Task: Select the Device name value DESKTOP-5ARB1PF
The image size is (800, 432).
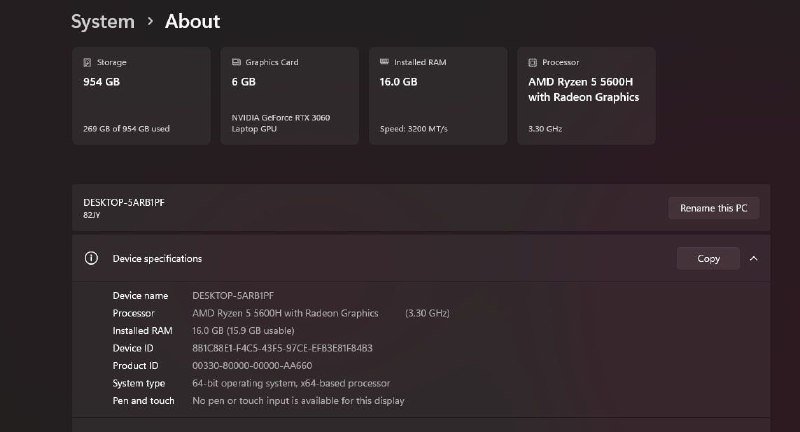Action: tap(233, 296)
